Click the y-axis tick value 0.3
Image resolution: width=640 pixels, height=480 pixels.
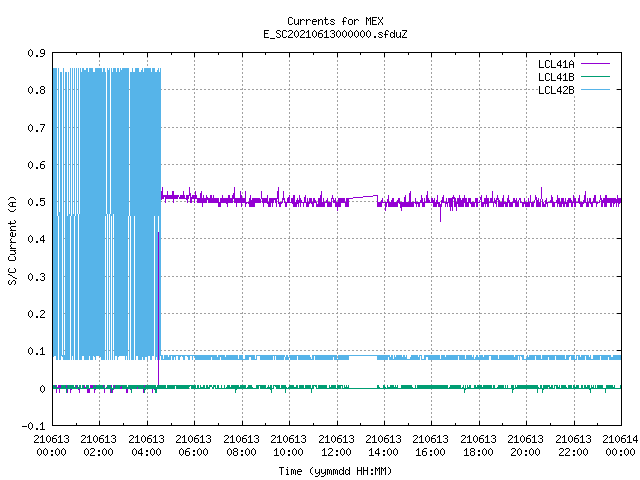pyautogui.click(x=36, y=277)
